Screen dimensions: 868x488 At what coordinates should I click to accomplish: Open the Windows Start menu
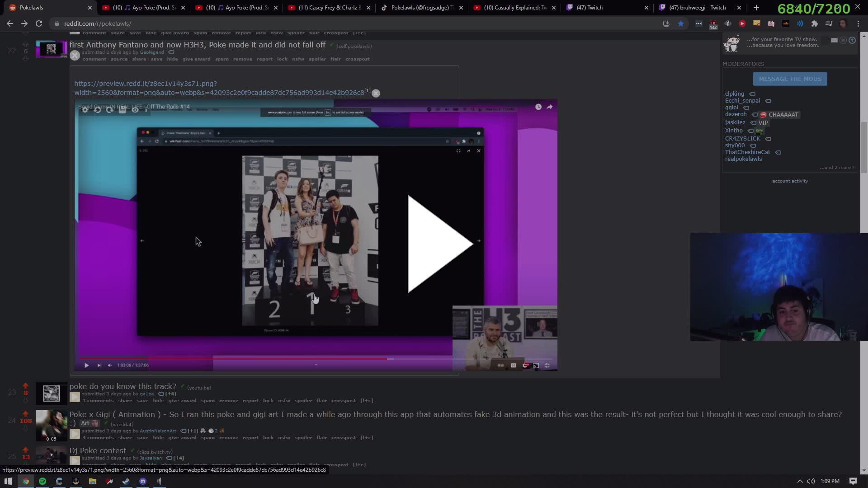click(9, 481)
